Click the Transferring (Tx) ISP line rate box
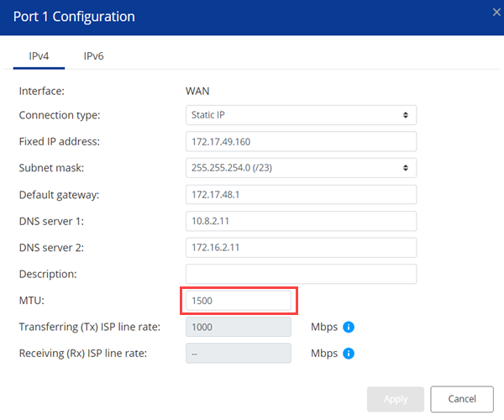This screenshot has height=420, width=504. pos(239,327)
